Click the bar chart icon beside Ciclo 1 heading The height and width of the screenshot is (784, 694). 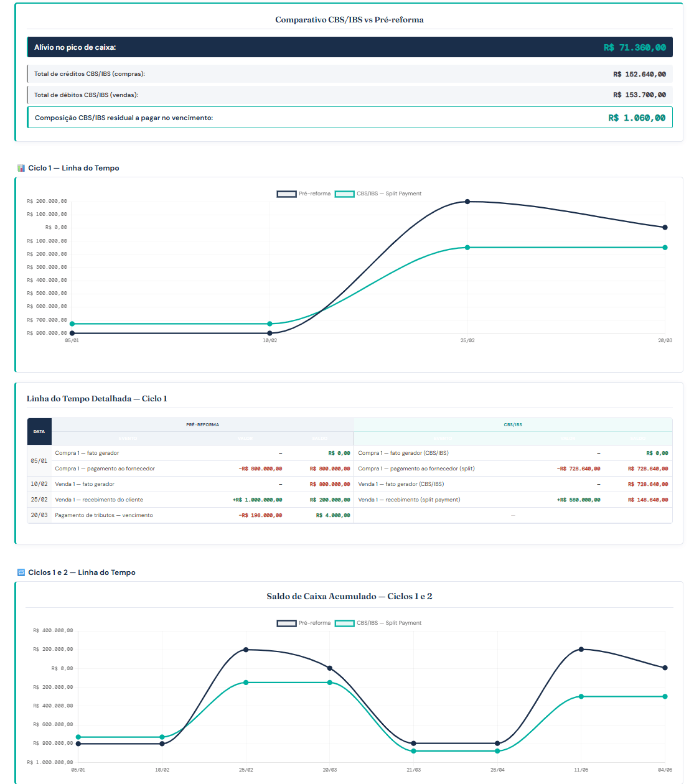click(x=21, y=168)
